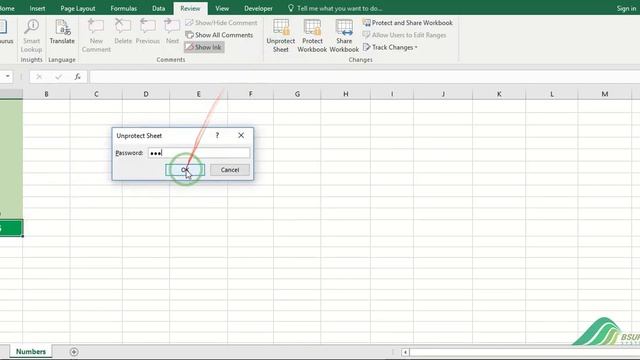Image resolution: width=640 pixels, height=360 pixels.
Task: Click Cancel in Unprotect Sheet dialog
Action: tap(230, 170)
